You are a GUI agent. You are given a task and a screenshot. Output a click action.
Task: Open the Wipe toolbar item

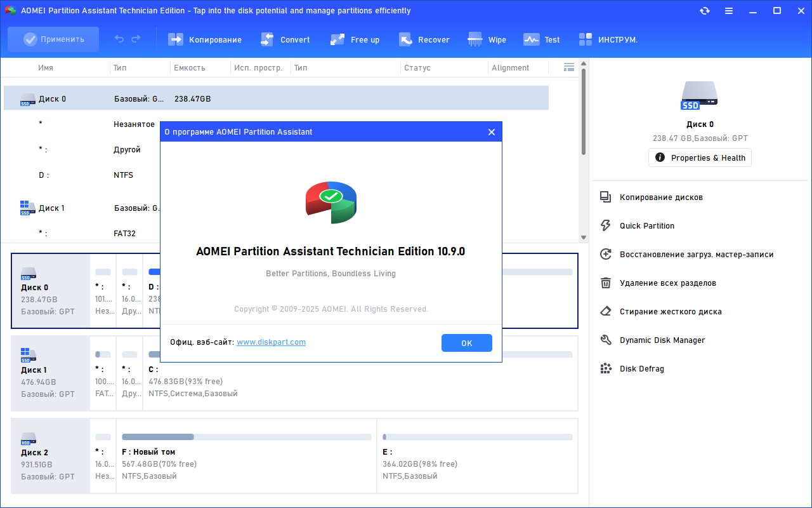click(487, 39)
